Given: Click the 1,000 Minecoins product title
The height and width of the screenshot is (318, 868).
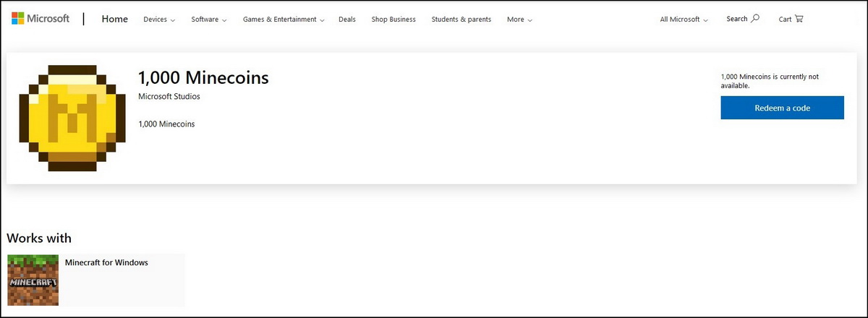Looking at the screenshot, I should tap(203, 78).
